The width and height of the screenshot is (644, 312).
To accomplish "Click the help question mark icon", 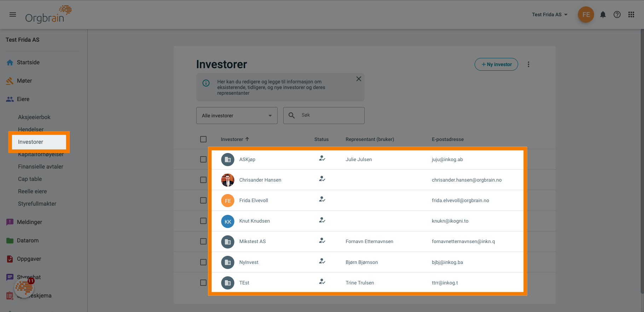I will pyautogui.click(x=617, y=14).
